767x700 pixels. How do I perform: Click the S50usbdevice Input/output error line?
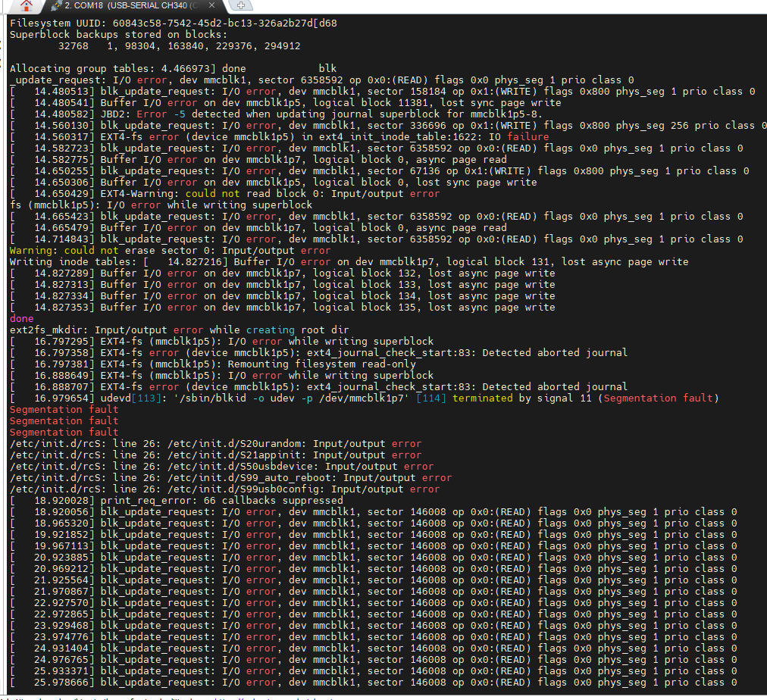221,467
